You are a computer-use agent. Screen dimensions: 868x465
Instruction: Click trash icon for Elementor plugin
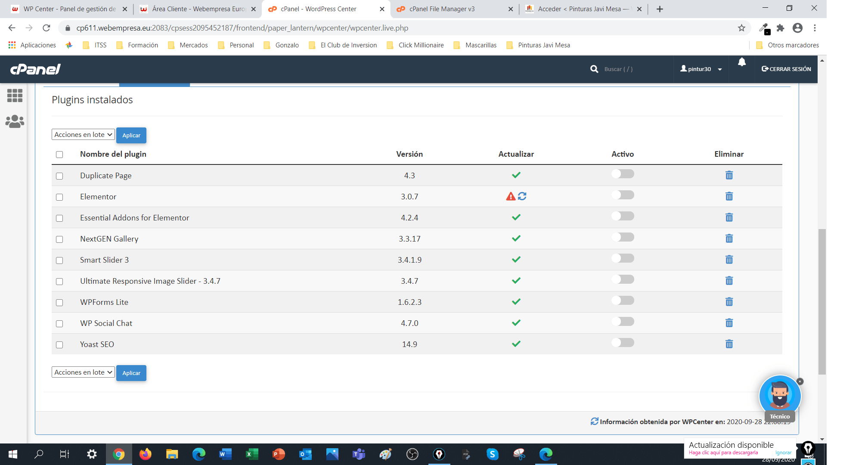729,196
